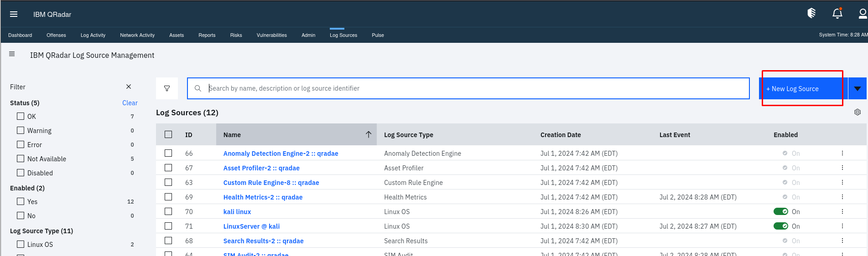The height and width of the screenshot is (256, 868).
Task: Check the Linux OS type filter
Action: (x=21, y=244)
